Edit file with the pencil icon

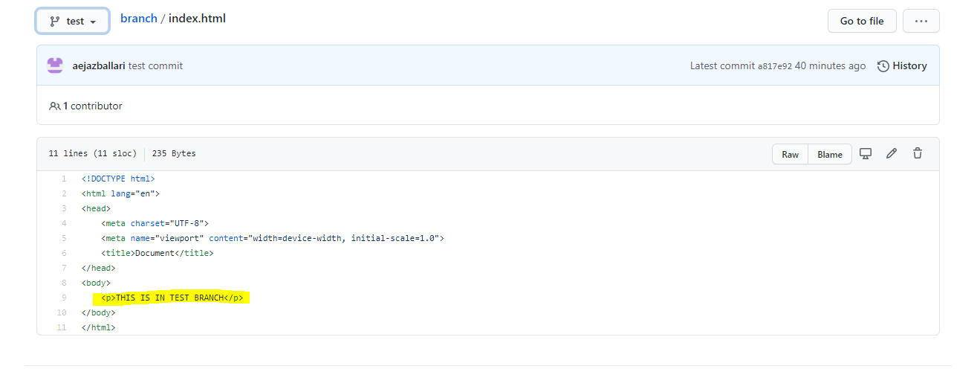[x=892, y=153]
